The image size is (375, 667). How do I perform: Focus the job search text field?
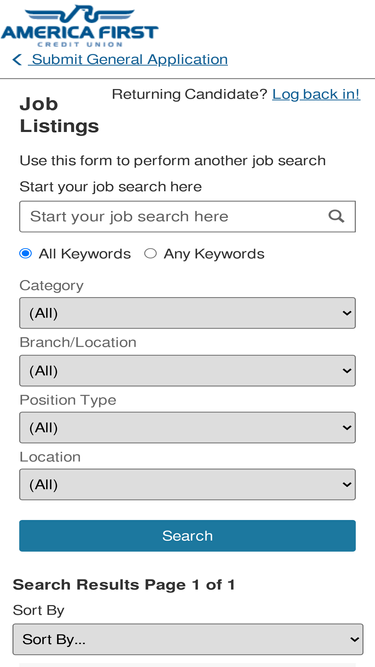point(187,217)
